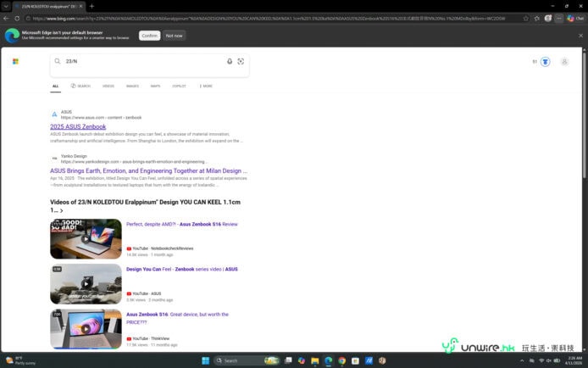Switch to the COPILOT tab
The image size is (588, 368).
click(179, 86)
